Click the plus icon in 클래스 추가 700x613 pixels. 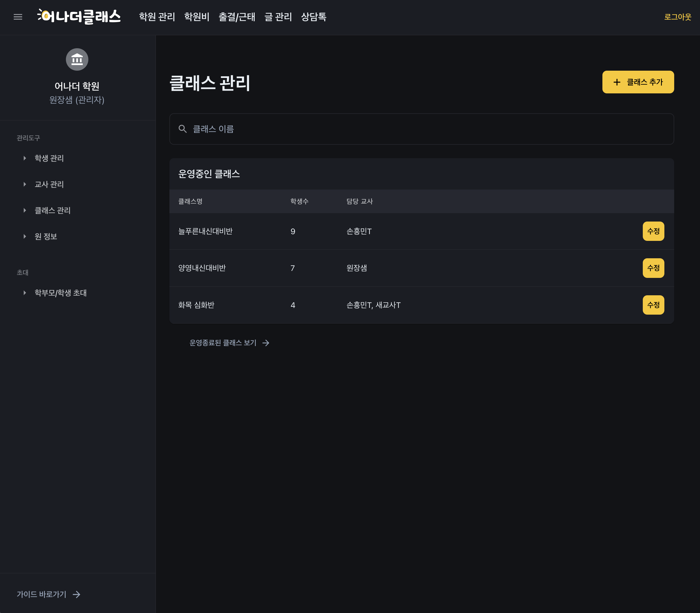click(617, 82)
